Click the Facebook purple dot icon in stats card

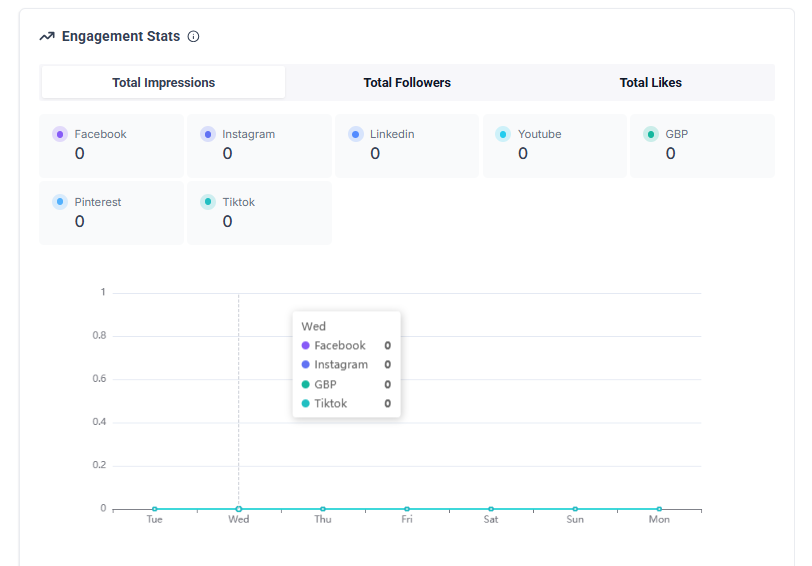pyautogui.click(x=60, y=134)
